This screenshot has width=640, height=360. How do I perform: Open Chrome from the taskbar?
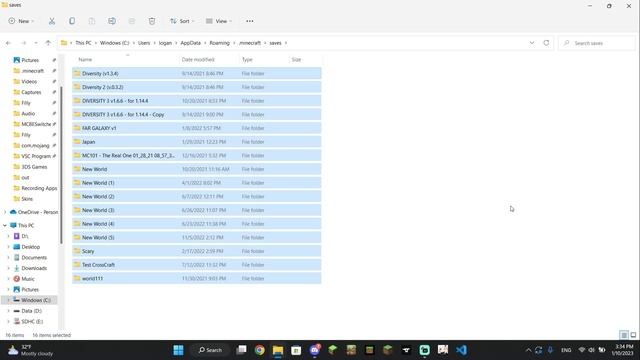click(x=260, y=350)
